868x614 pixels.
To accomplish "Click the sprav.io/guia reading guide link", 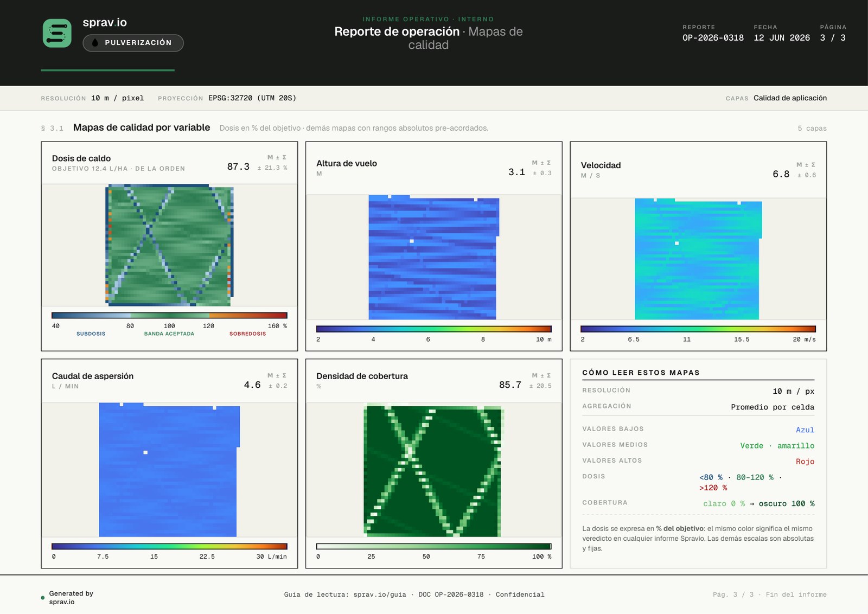I will click(379, 594).
